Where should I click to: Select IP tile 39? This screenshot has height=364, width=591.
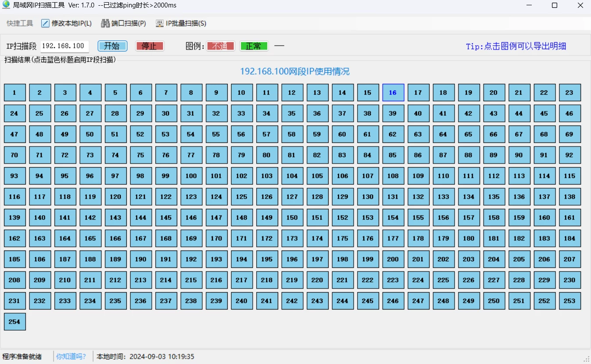[393, 113]
